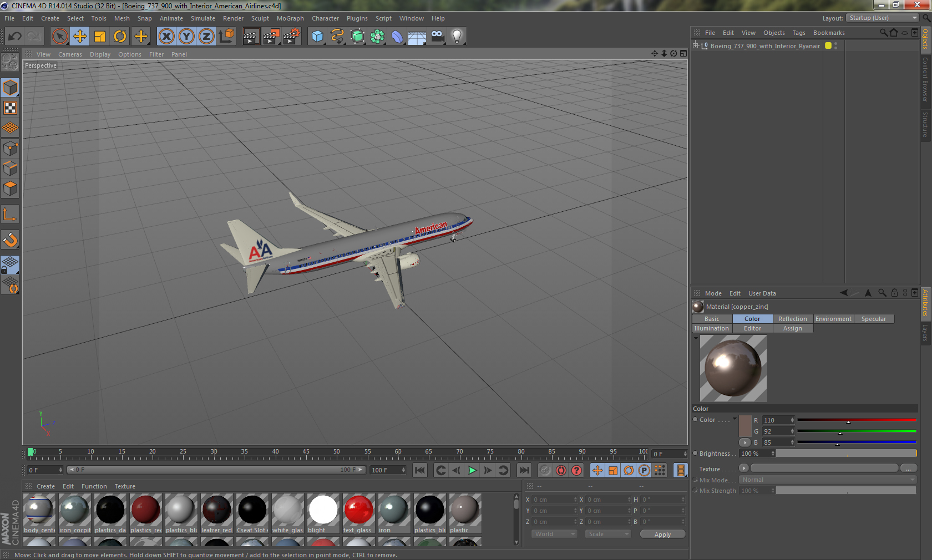Toggle Z axis lock
This screenshot has height=560, width=932.
point(206,37)
